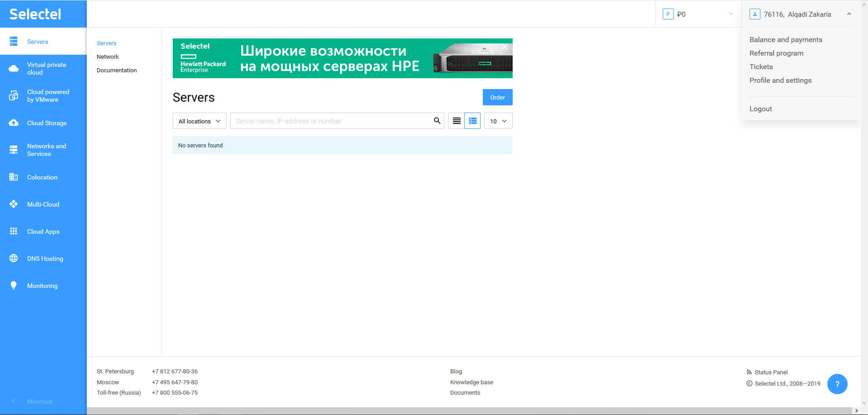
Task: Click the server search input field
Action: click(330, 121)
